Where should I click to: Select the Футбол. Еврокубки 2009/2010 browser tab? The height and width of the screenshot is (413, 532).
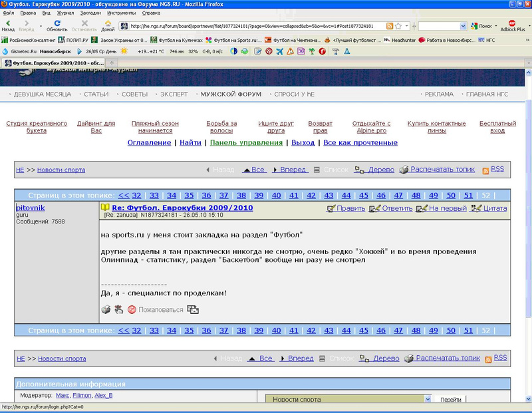click(53, 63)
